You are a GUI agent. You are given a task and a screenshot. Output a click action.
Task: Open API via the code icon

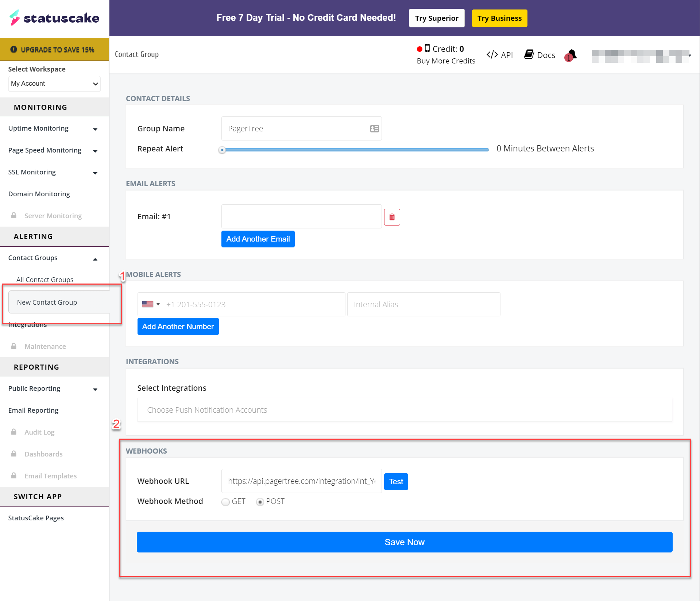[x=492, y=55]
